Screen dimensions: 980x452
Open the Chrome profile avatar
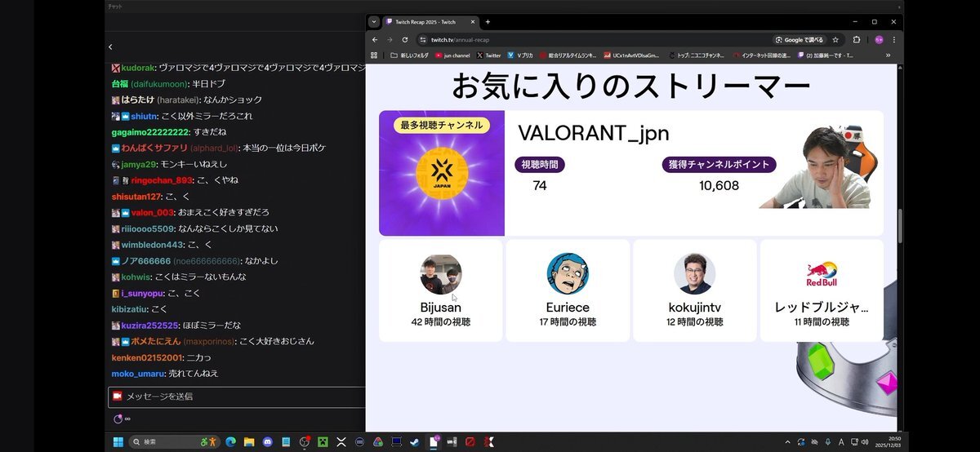point(879,39)
